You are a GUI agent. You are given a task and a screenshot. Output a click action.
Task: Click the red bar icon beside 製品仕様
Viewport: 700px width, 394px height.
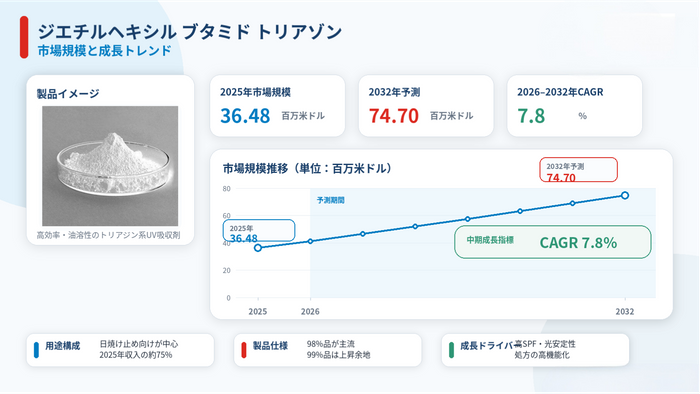[244, 350]
